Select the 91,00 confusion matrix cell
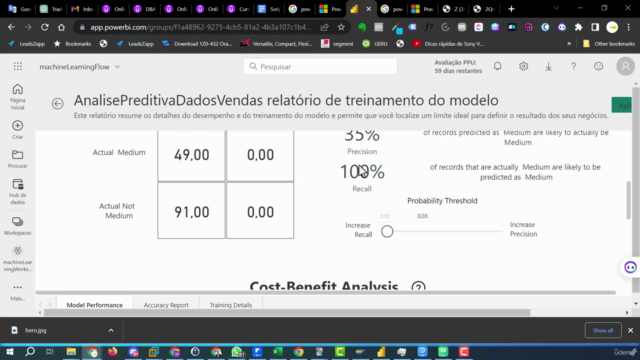 [x=191, y=211]
